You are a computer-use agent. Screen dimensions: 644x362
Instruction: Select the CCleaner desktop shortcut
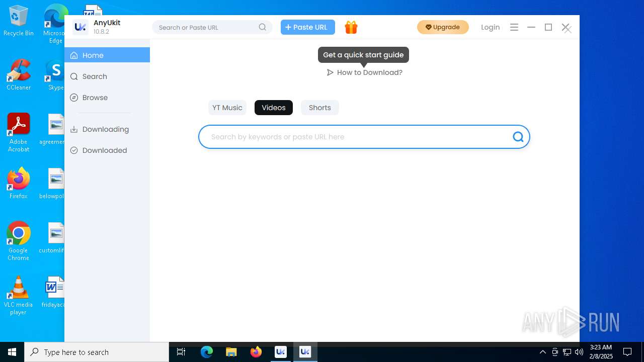19,75
